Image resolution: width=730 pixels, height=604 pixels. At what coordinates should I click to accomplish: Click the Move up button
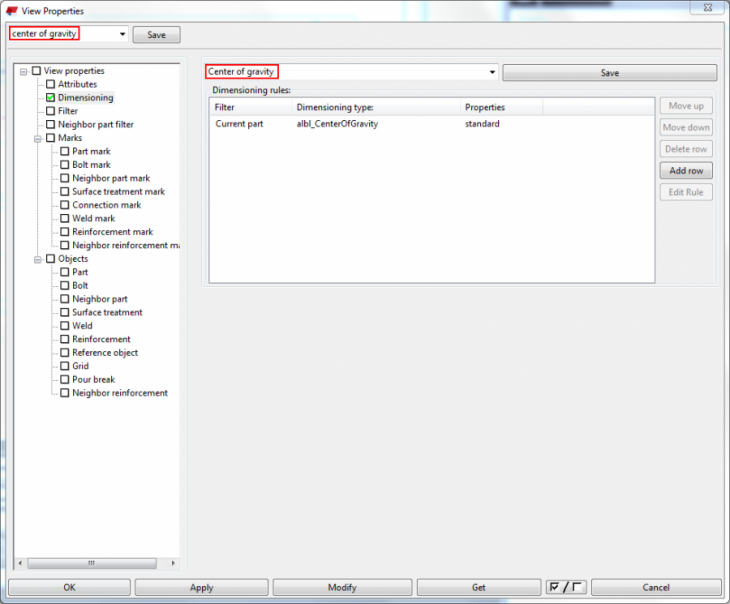click(686, 106)
